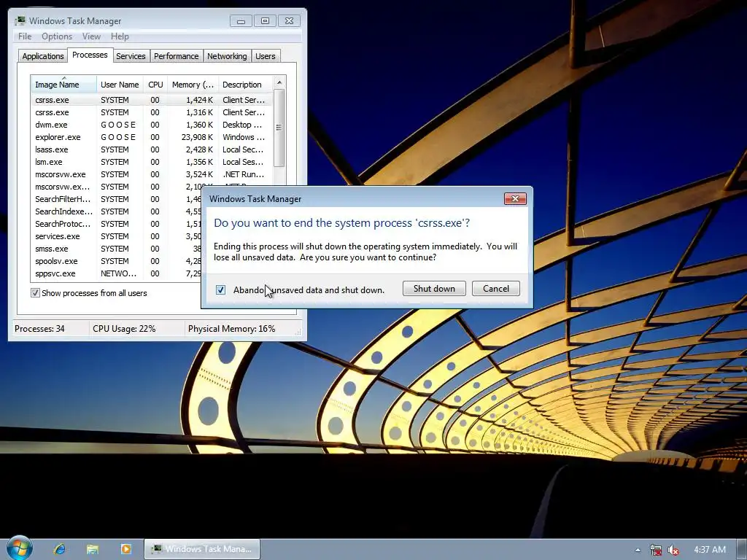This screenshot has width=747, height=560.
Task: Open Windows Explorer folder icon in taskbar
Action: pyautogui.click(x=93, y=549)
